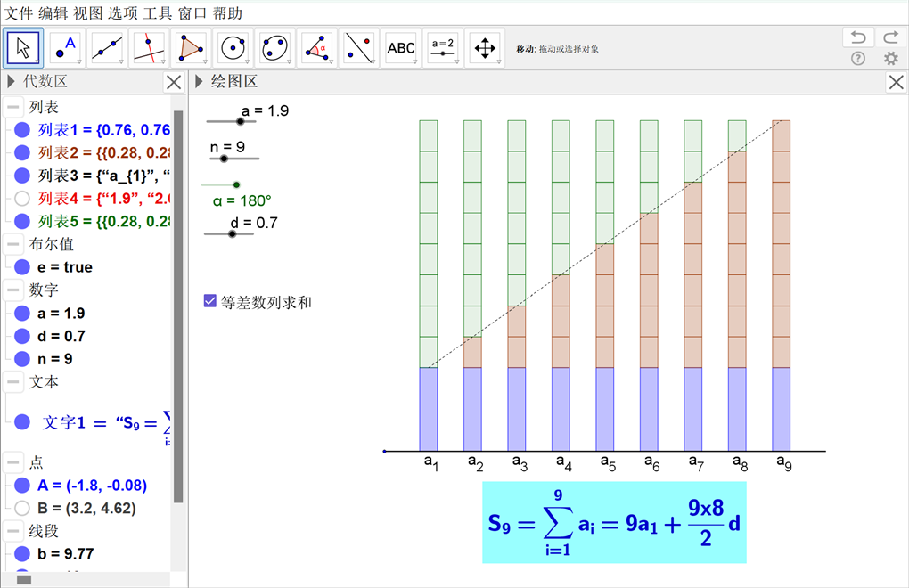Click the slider for n = 9
Viewport: 909px width, 588px height.
(224, 159)
